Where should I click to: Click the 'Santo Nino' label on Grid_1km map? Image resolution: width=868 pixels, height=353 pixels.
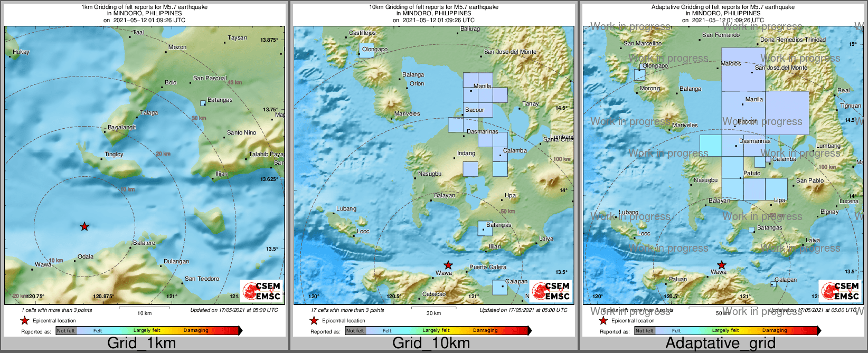coord(241,132)
